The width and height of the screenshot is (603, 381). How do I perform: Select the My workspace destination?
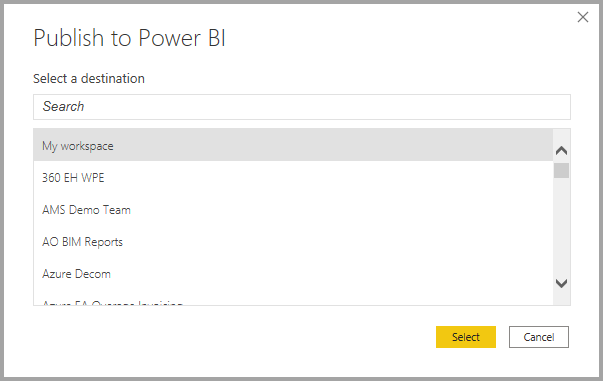pyautogui.click(x=293, y=145)
